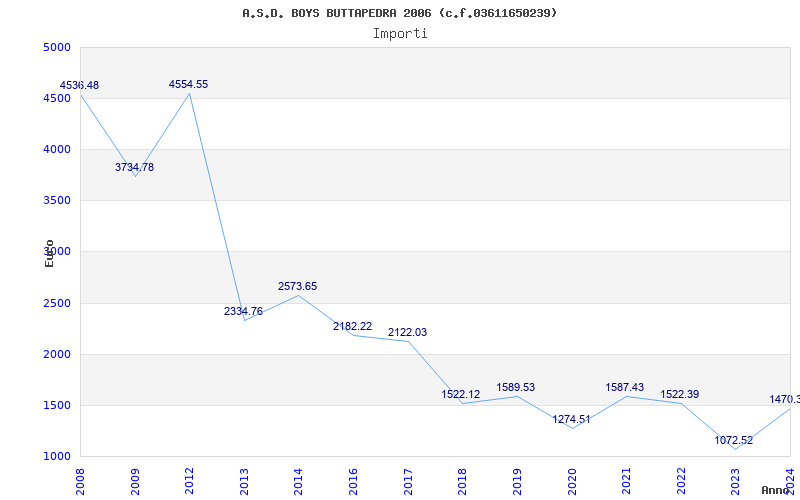Click the x-axis year 2013
Image resolution: width=800 pixels, height=500 pixels.
click(x=244, y=481)
